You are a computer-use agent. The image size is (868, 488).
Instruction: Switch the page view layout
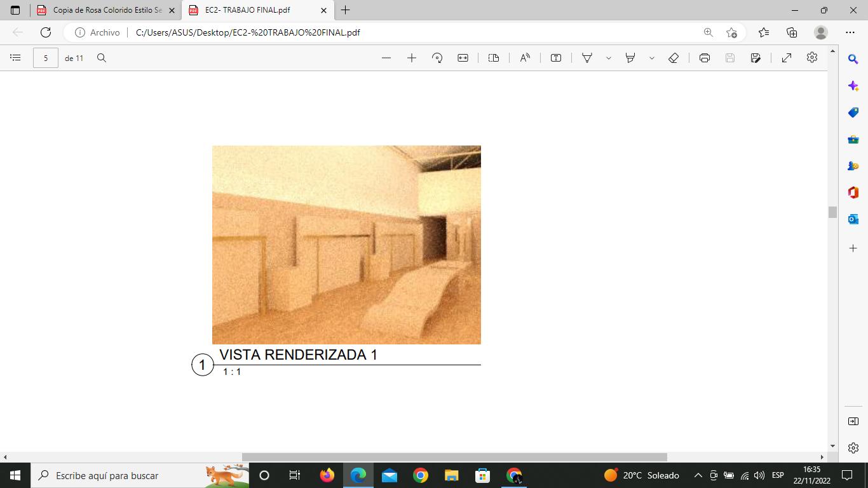click(494, 58)
